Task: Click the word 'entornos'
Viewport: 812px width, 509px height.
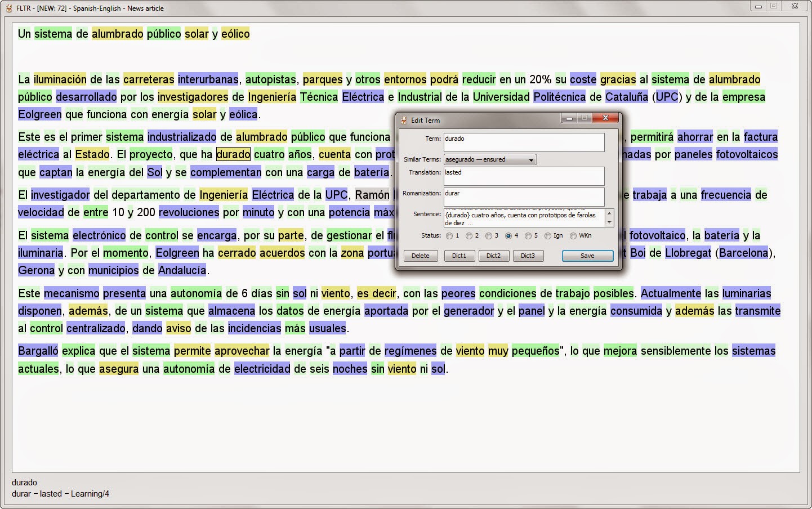Action: click(405, 79)
